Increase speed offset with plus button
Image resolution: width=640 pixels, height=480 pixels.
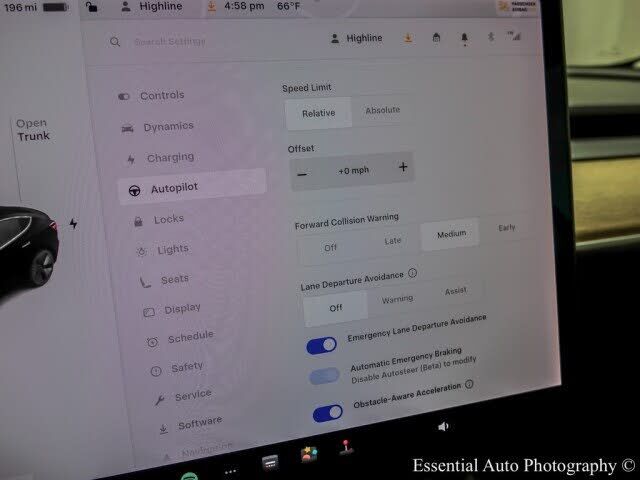coord(403,168)
